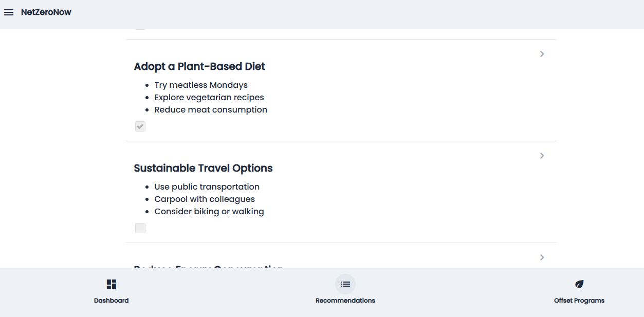
Task: Click the Offset Programs leaf icon
Action: 579,284
